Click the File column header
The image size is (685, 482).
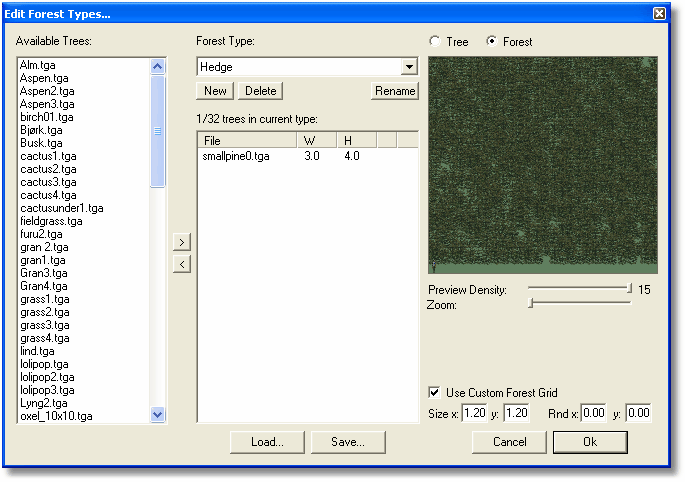point(247,141)
